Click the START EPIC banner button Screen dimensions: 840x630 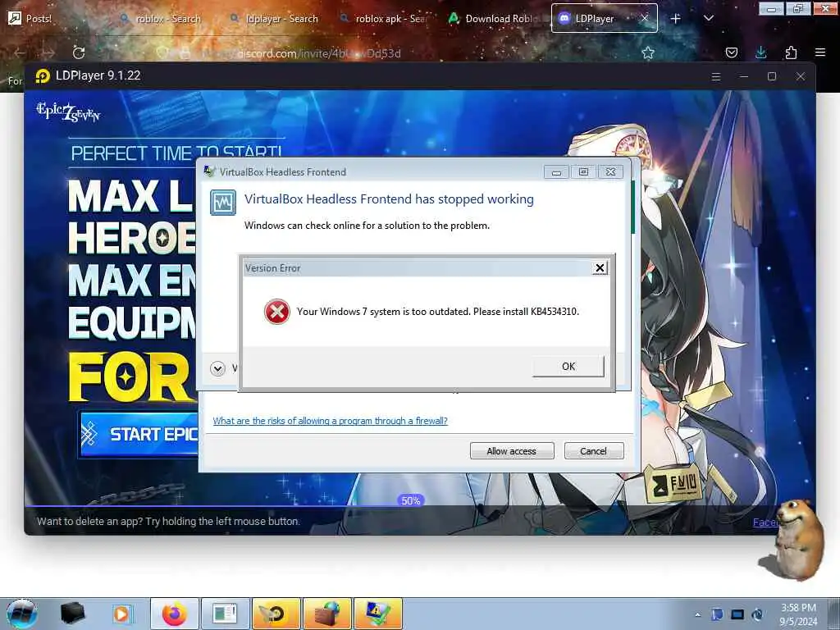click(139, 434)
